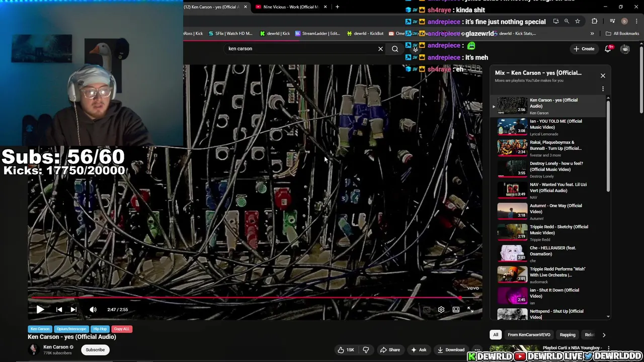
Task: Open browser zoom magnifier icon
Action: pos(567,21)
